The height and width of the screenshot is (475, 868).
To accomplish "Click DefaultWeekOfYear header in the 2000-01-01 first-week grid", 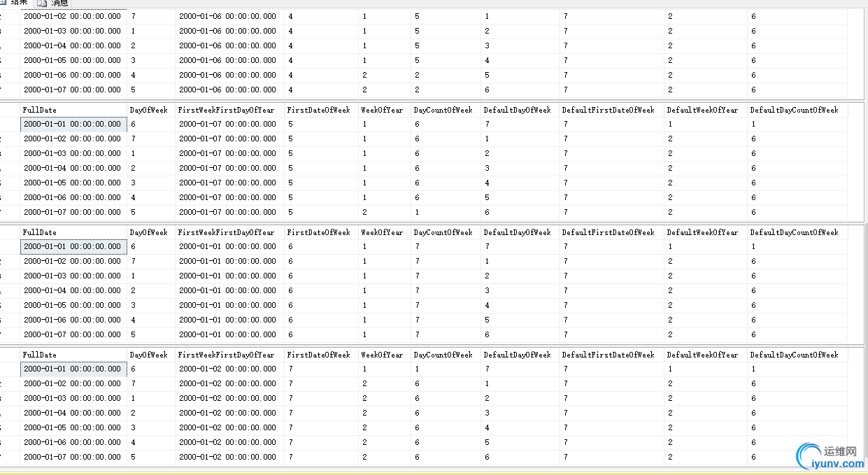I will click(x=706, y=232).
